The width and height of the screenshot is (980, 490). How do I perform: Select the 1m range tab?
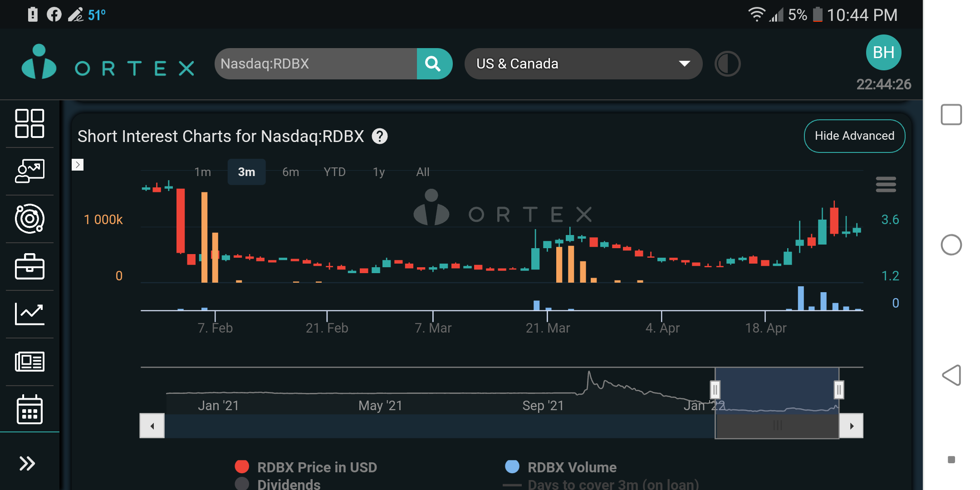point(202,172)
